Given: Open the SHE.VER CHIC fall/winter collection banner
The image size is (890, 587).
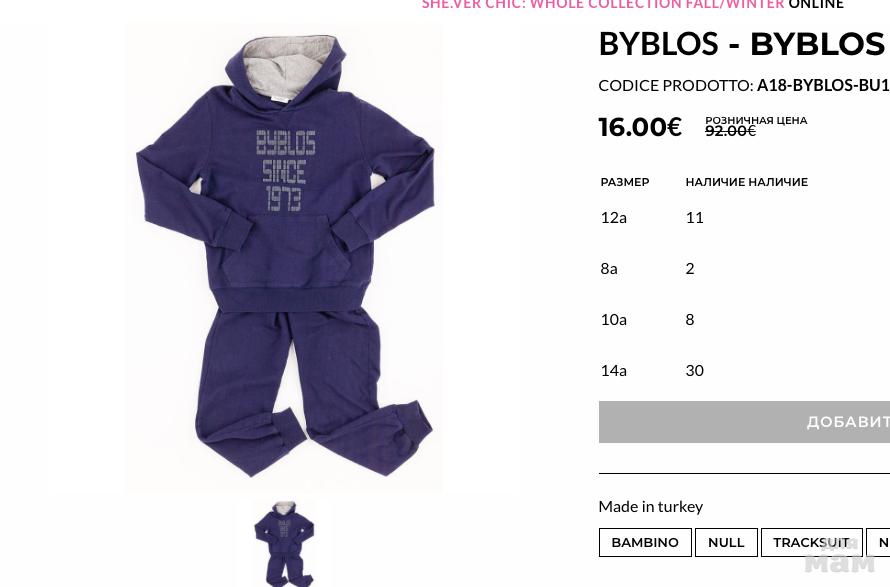Looking at the screenshot, I should (632, 5).
